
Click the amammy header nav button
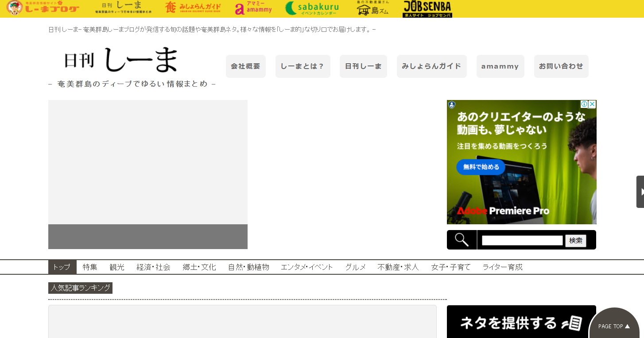tap(500, 66)
